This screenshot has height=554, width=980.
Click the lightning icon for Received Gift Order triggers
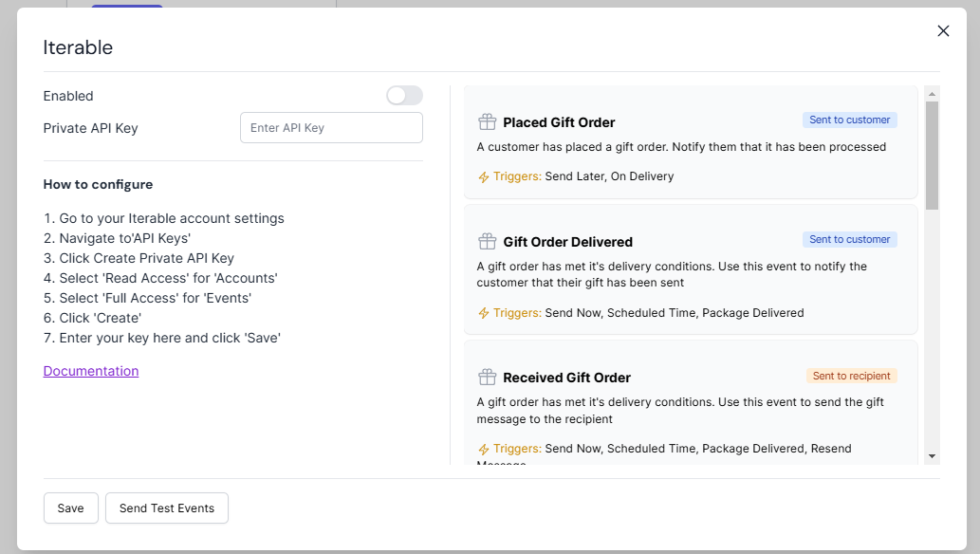[484, 449]
